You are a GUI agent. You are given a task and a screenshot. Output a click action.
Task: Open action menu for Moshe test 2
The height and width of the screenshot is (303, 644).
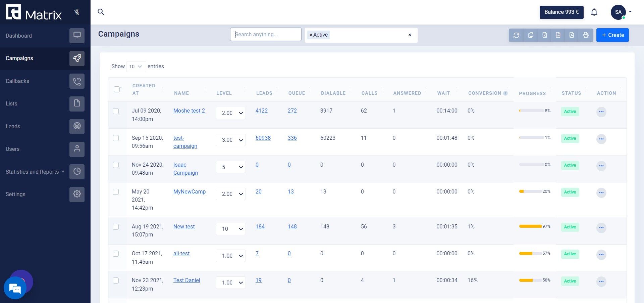[601, 112]
